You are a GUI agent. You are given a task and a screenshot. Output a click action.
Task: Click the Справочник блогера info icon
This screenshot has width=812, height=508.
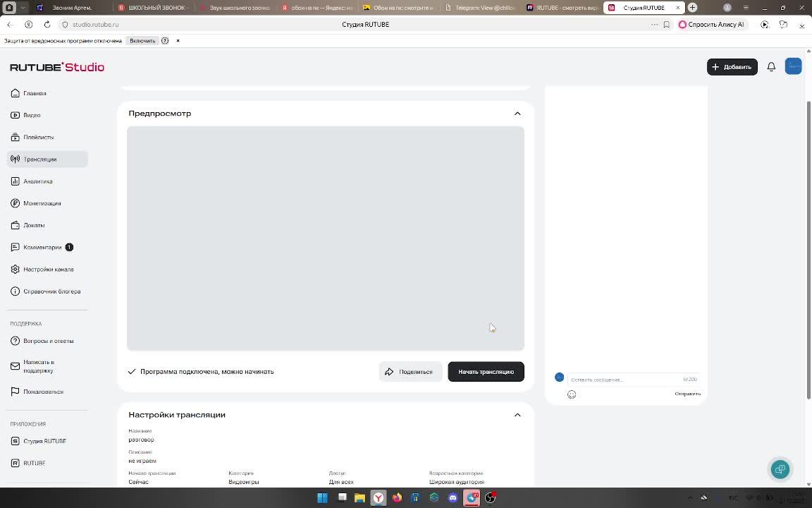point(15,291)
